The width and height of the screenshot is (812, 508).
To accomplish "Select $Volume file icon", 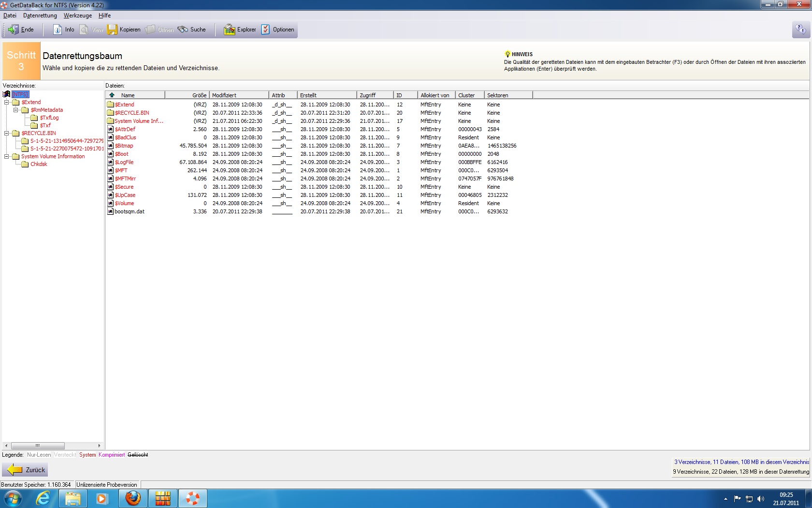I will [110, 203].
